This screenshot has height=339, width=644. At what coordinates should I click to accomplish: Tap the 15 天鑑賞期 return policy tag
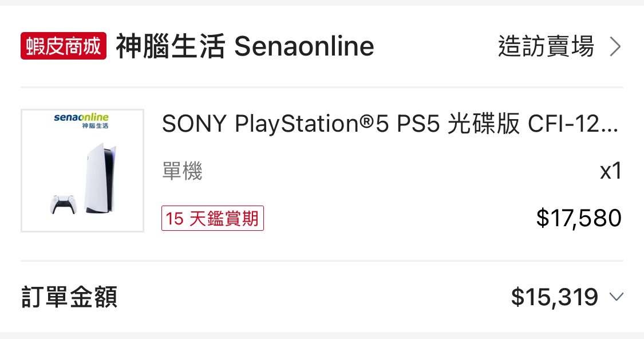coord(212,218)
